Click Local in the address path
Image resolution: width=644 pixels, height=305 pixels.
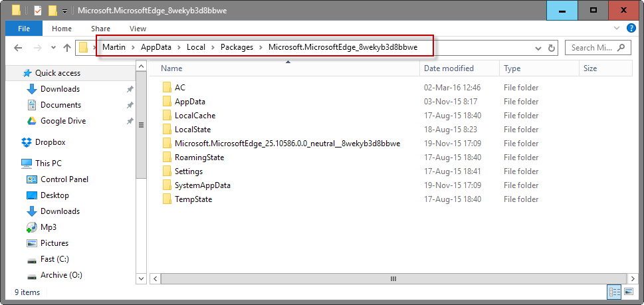pyautogui.click(x=196, y=47)
